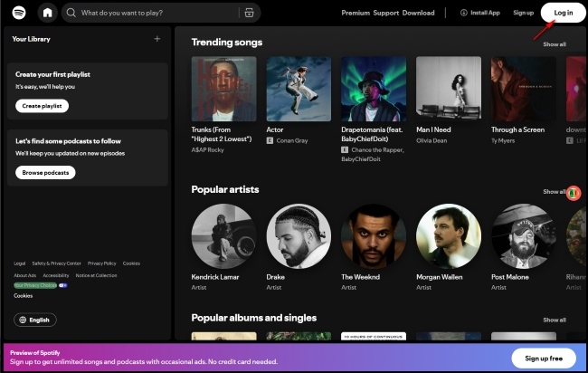The height and width of the screenshot is (373, 588).
Task: Open Cookies link next to Privacy Policy
Action: [131, 263]
